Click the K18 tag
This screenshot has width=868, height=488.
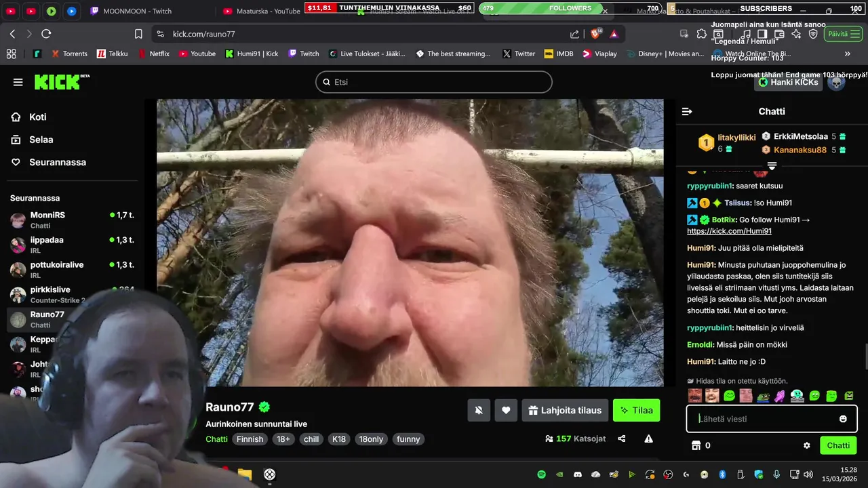click(x=339, y=439)
